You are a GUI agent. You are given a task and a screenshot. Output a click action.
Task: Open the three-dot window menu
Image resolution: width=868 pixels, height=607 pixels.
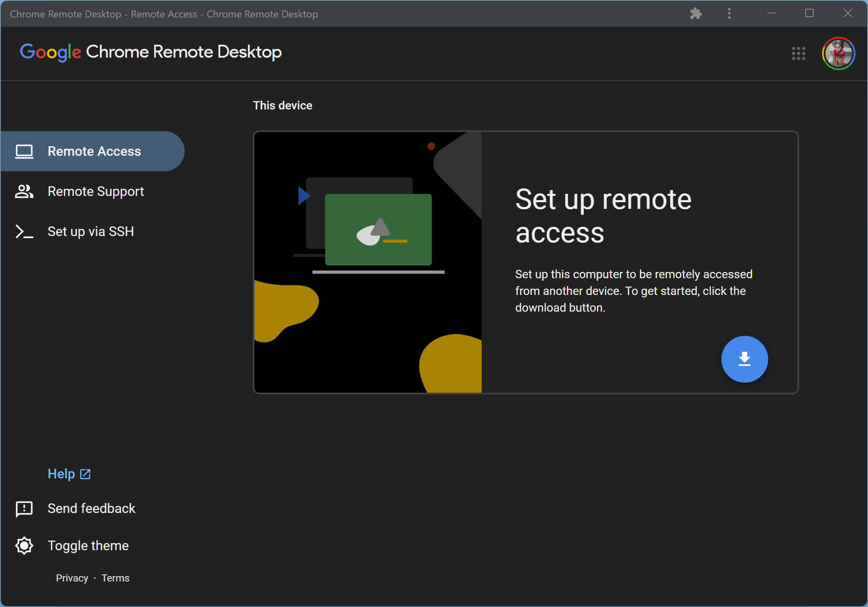click(729, 14)
